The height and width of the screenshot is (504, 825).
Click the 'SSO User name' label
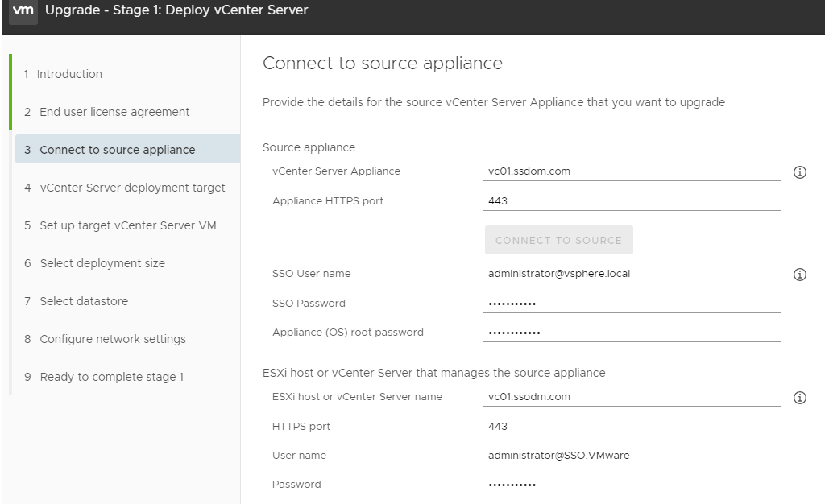(x=312, y=274)
